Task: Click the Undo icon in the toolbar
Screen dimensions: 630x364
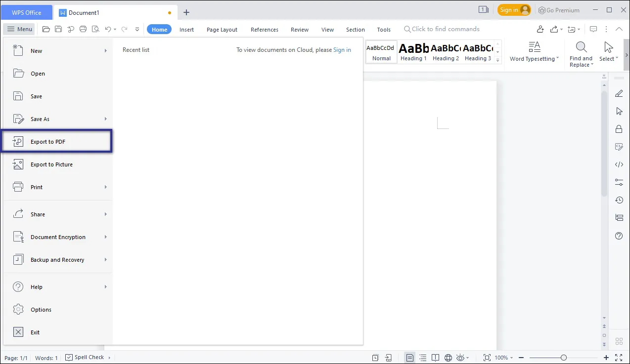Action: [x=108, y=29]
